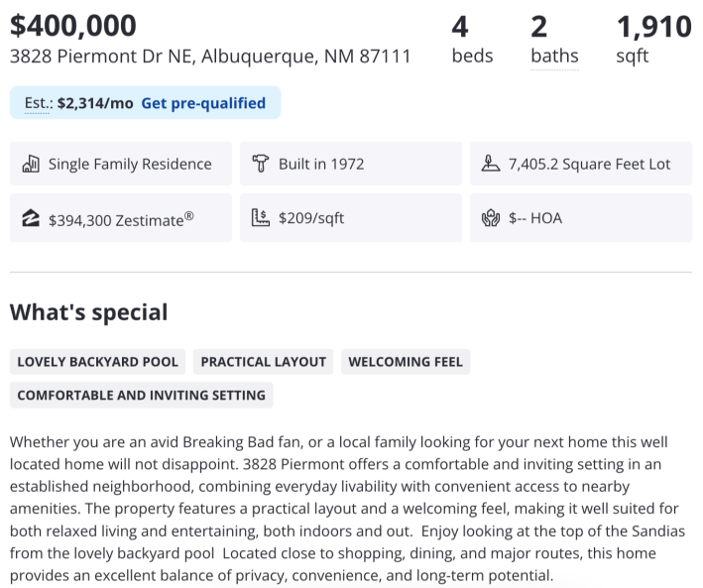Select the PRACTICAL LAYOUT tag
This screenshot has width=703, height=588.
pos(263,362)
